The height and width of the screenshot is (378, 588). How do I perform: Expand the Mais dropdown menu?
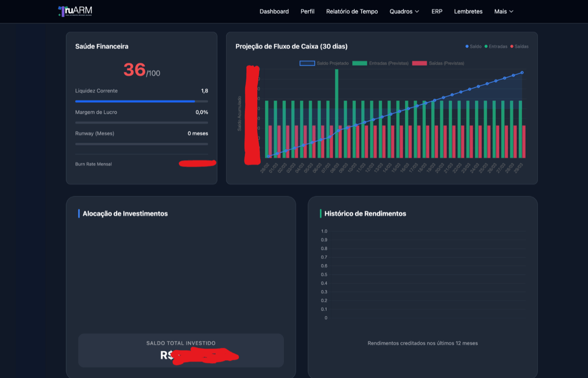(x=504, y=11)
